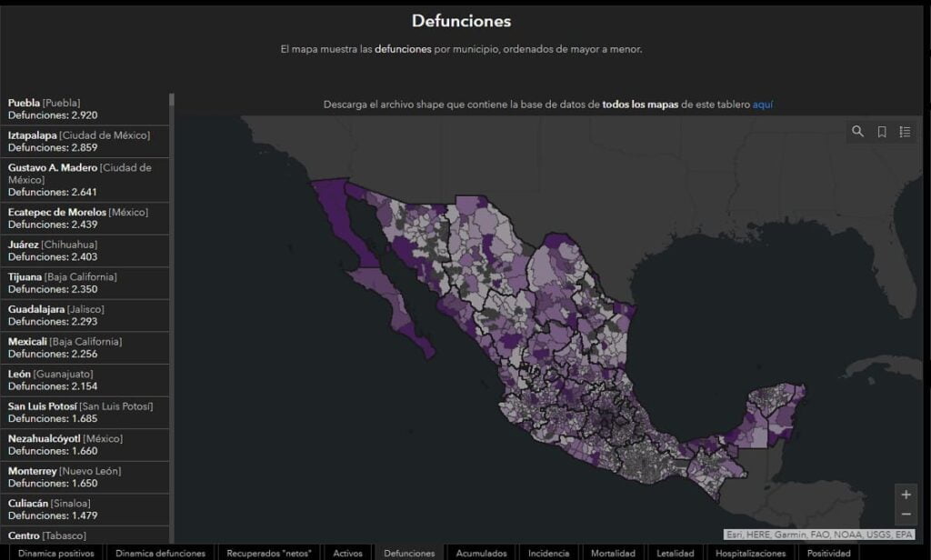Switch to the Mortalidad tab

point(613,552)
